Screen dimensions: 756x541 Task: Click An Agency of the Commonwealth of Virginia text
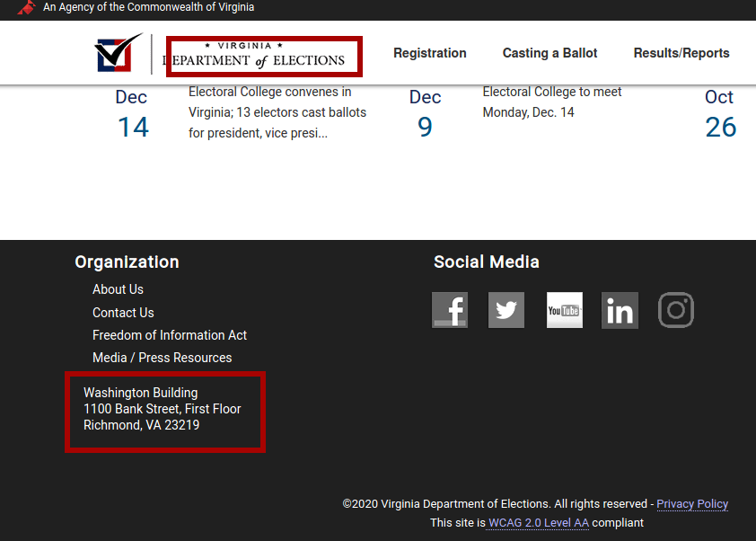pyautogui.click(x=148, y=7)
